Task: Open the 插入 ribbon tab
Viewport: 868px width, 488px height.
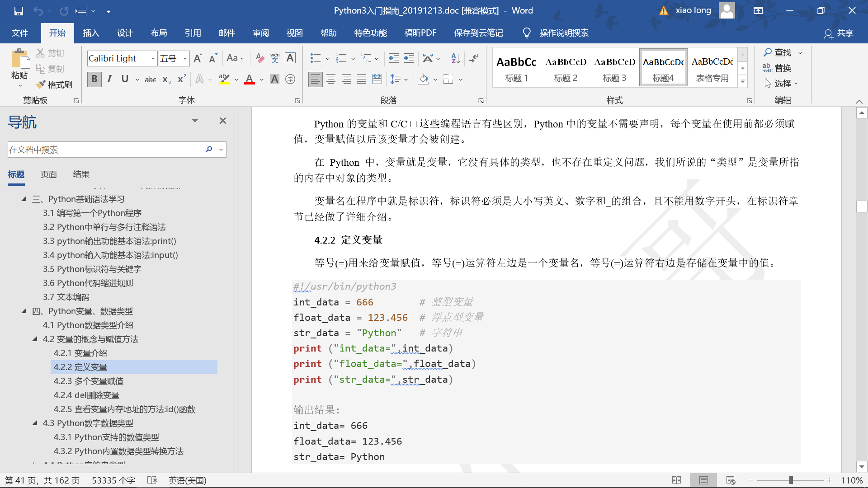Action: tap(90, 33)
